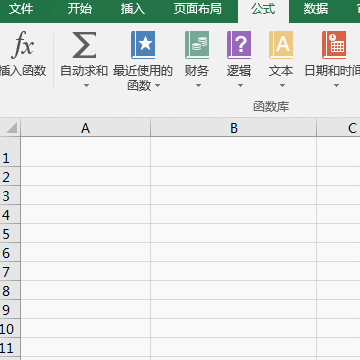
Task: Switch to the 数据 ribbon tab
Action: 316,9
